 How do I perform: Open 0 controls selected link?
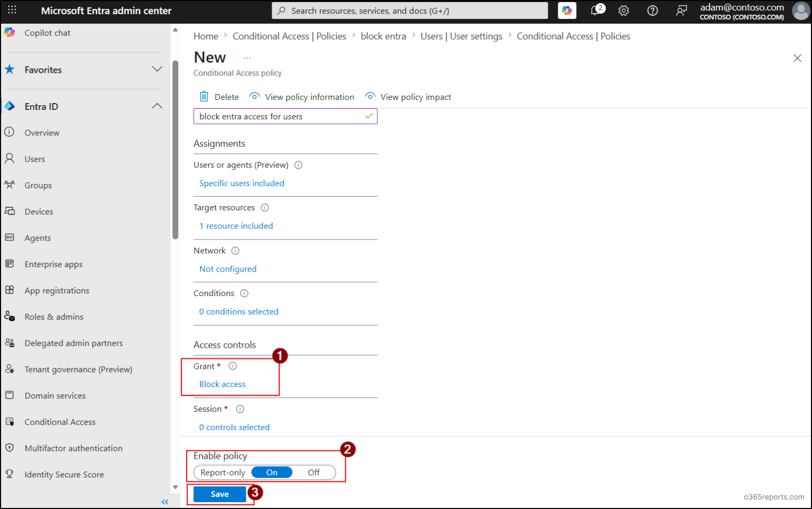pyautogui.click(x=234, y=427)
